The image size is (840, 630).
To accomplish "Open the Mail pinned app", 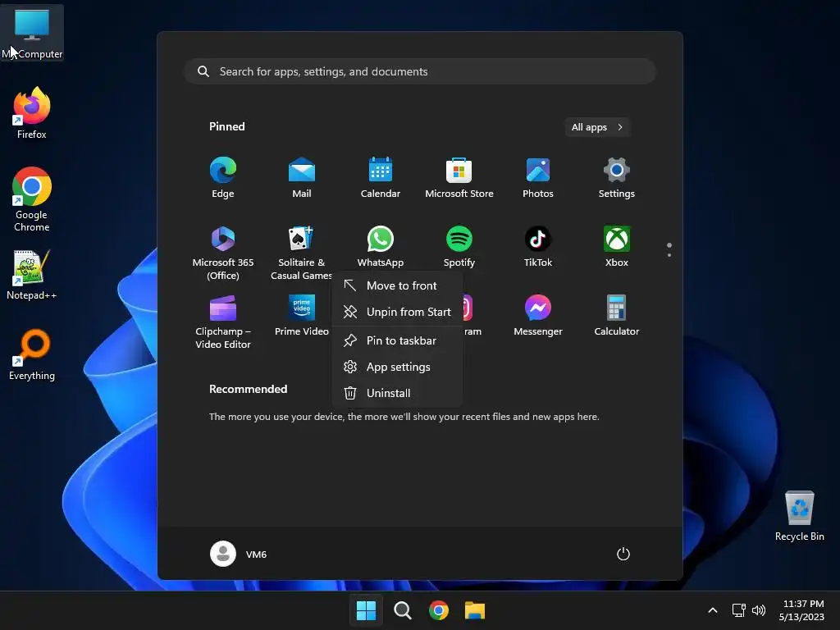I will [302, 178].
